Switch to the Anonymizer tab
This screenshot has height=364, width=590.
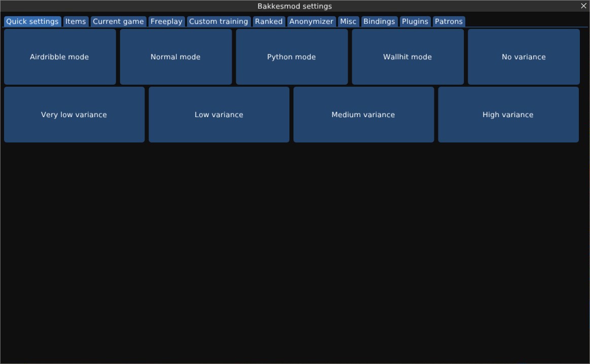pos(311,21)
